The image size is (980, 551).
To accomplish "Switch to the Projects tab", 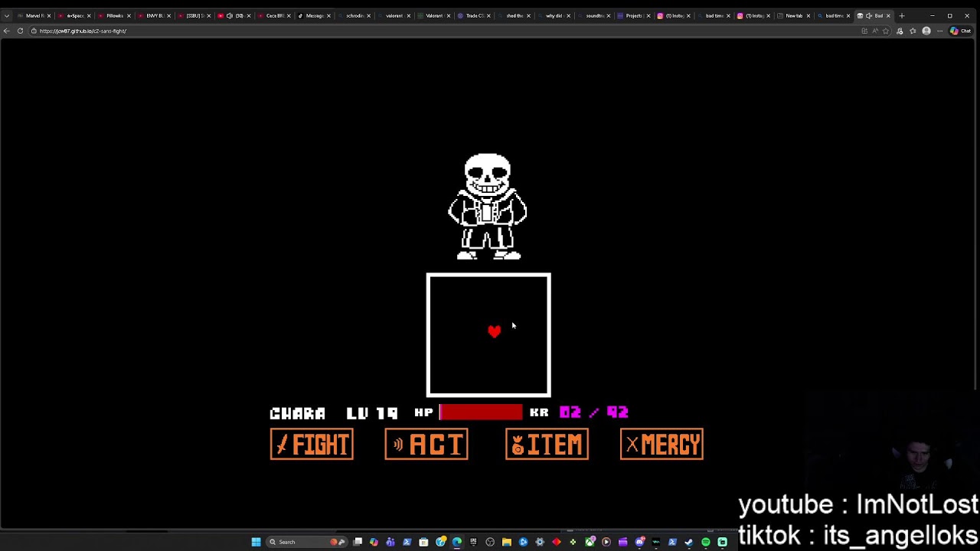I will coord(633,15).
